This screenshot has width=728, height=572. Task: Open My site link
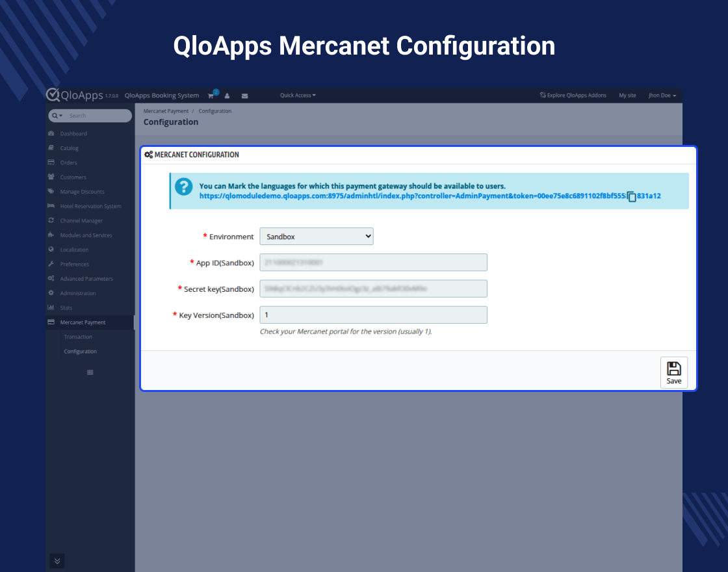(627, 95)
